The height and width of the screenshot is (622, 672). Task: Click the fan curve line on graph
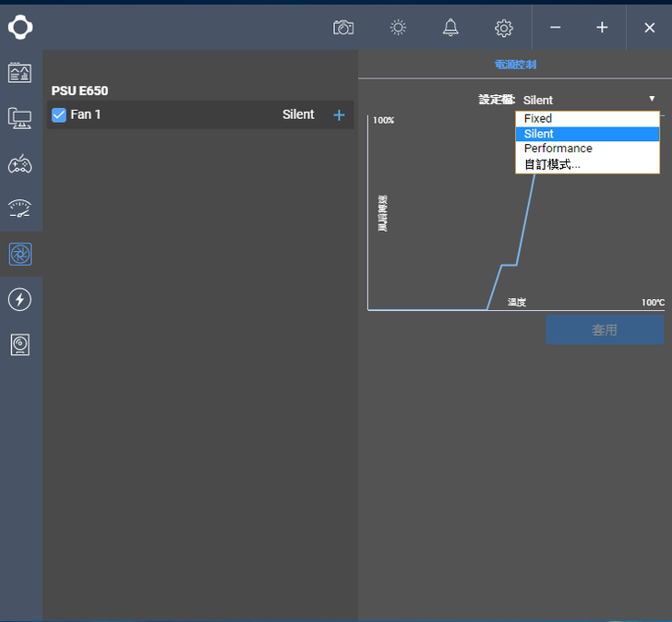click(x=524, y=221)
